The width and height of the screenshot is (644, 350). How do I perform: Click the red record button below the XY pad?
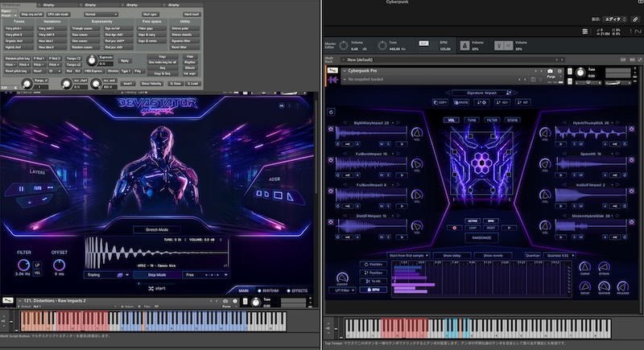pyautogui.click(x=454, y=228)
